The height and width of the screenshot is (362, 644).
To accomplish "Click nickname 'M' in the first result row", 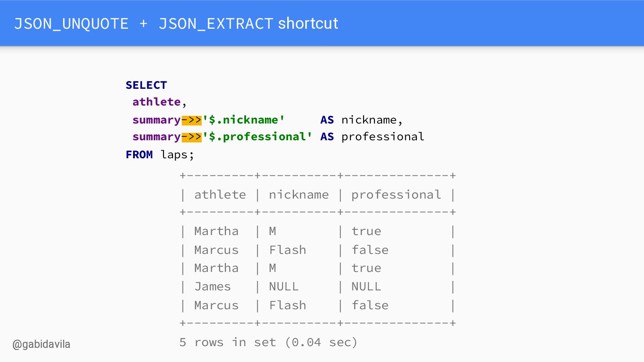I will (x=273, y=231).
